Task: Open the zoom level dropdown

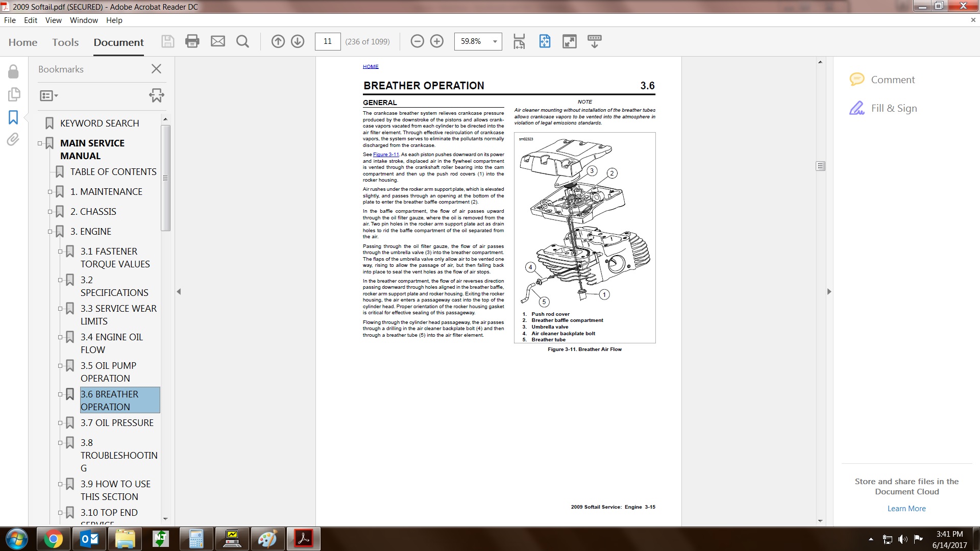Action: (x=495, y=41)
